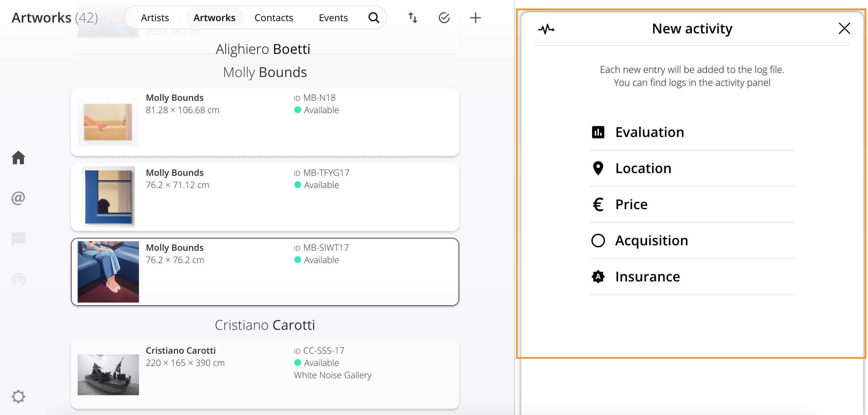Click the @ email icon in sidebar
The image size is (868, 415).
click(18, 198)
